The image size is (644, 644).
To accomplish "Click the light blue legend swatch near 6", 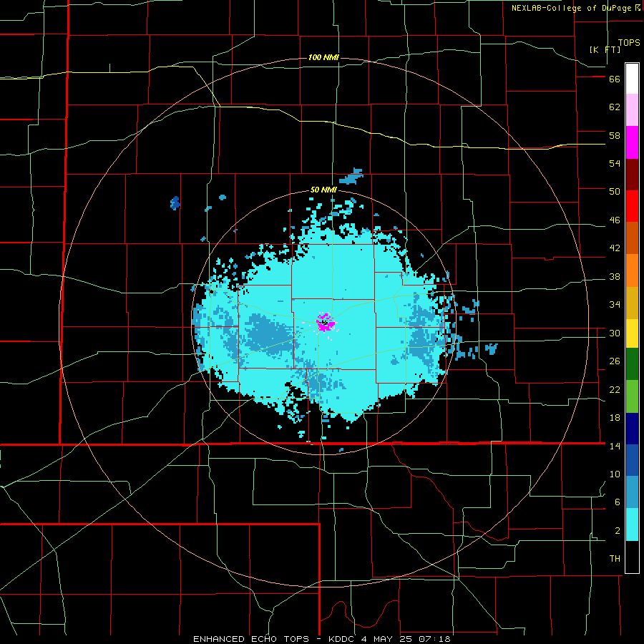I will coord(632,492).
